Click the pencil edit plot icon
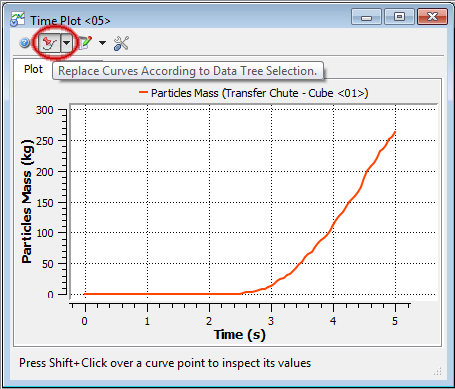 click(x=85, y=43)
